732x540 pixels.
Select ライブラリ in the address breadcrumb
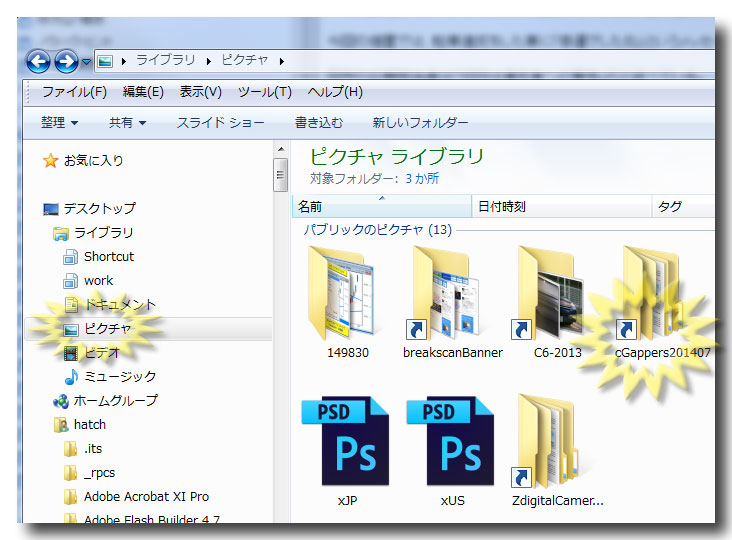coord(165,60)
